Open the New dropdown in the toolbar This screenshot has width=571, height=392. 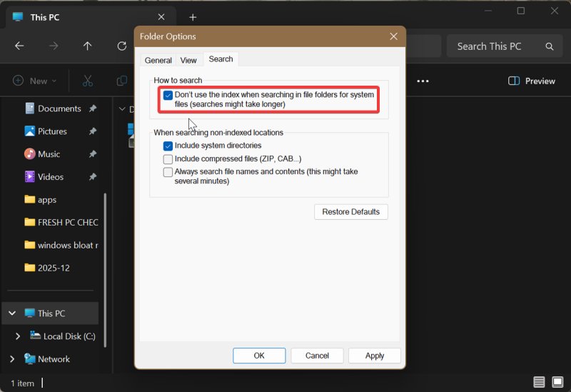click(34, 81)
